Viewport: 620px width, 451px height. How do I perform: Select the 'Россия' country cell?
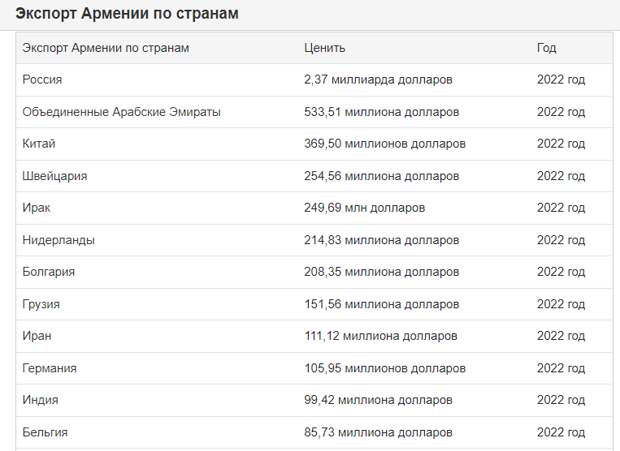[x=42, y=79]
